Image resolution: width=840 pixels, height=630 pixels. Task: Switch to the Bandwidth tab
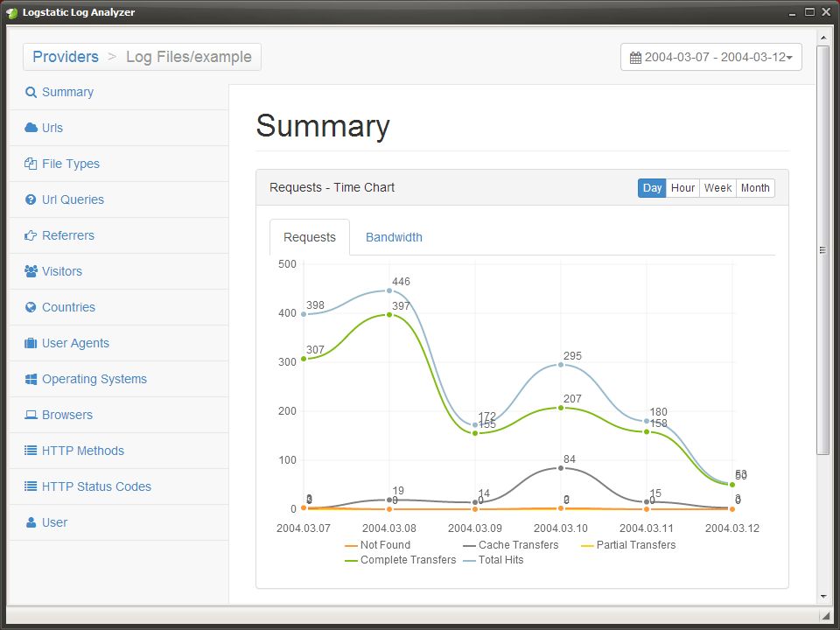394,237
